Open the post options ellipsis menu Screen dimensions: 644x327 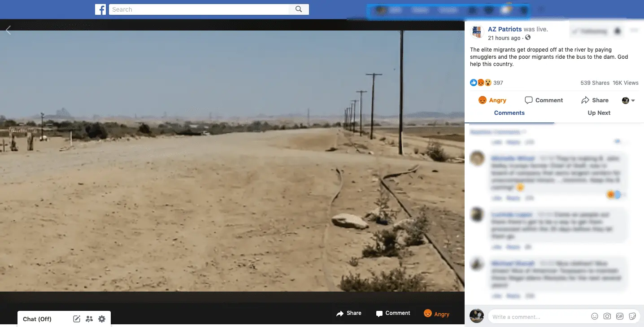(634, 31)
